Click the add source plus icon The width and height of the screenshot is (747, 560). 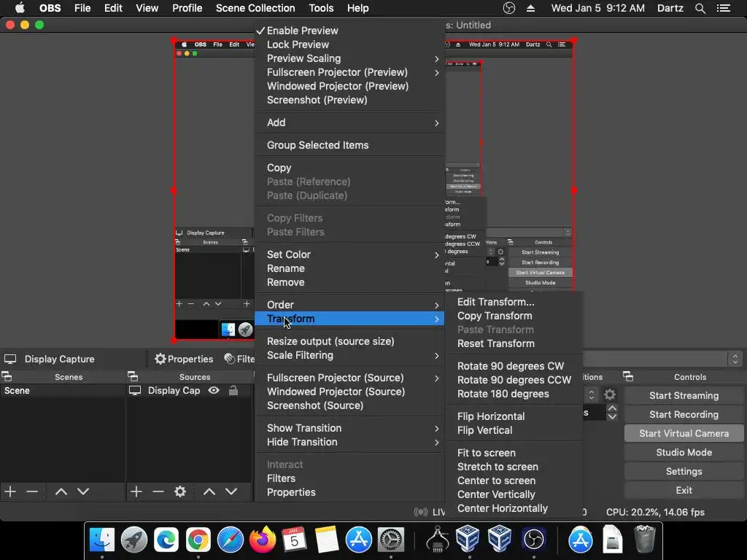136,491
